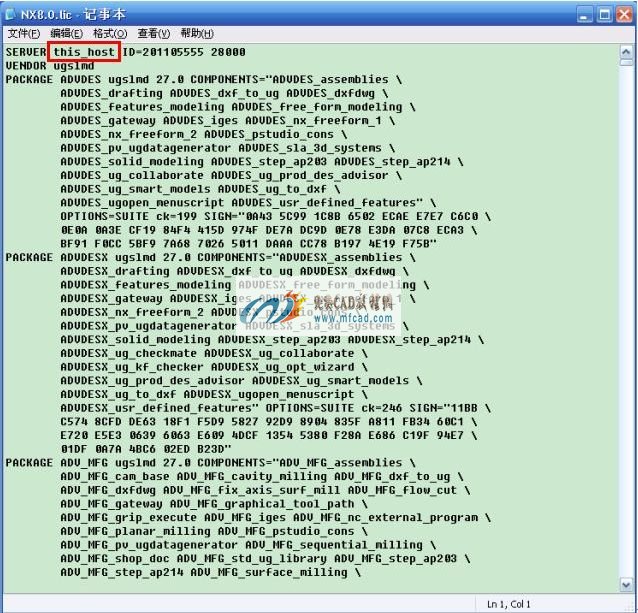
Task: Click on ADVDES_ugopen_menuscript text
Action: coord(142,203)
